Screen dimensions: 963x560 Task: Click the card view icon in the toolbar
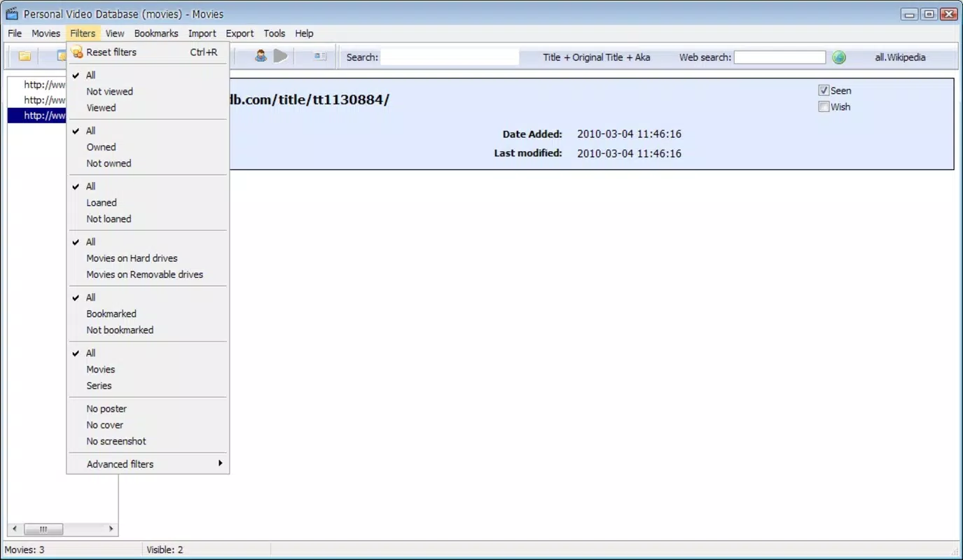point(320,57)
